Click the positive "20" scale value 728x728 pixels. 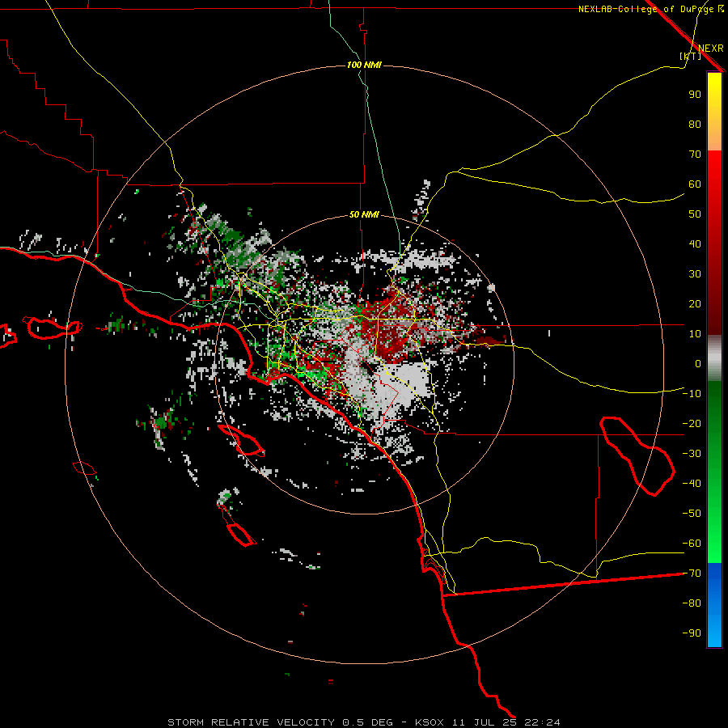695,304
